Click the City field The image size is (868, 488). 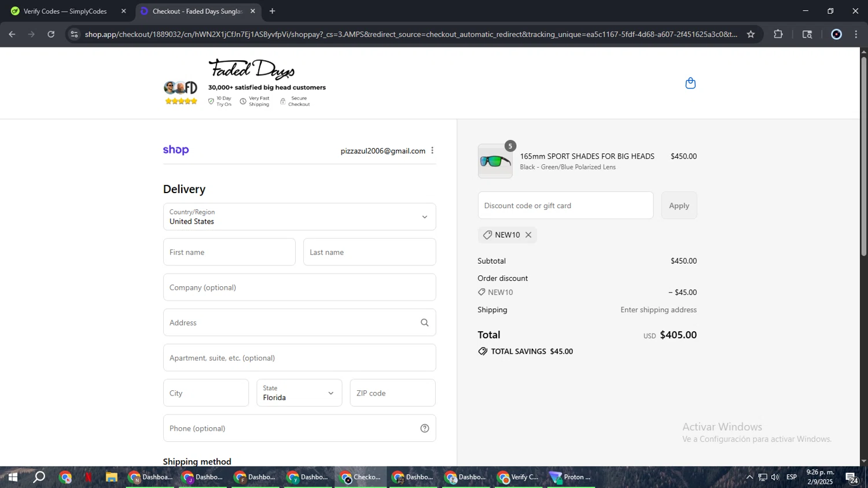pos(206,393)
